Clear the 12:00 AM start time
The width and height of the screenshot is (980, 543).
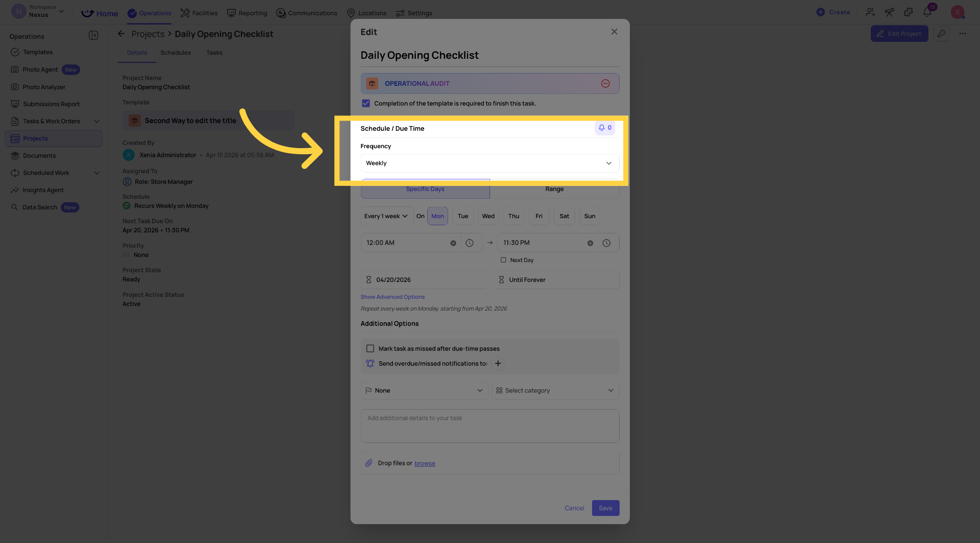coord(453,243)
